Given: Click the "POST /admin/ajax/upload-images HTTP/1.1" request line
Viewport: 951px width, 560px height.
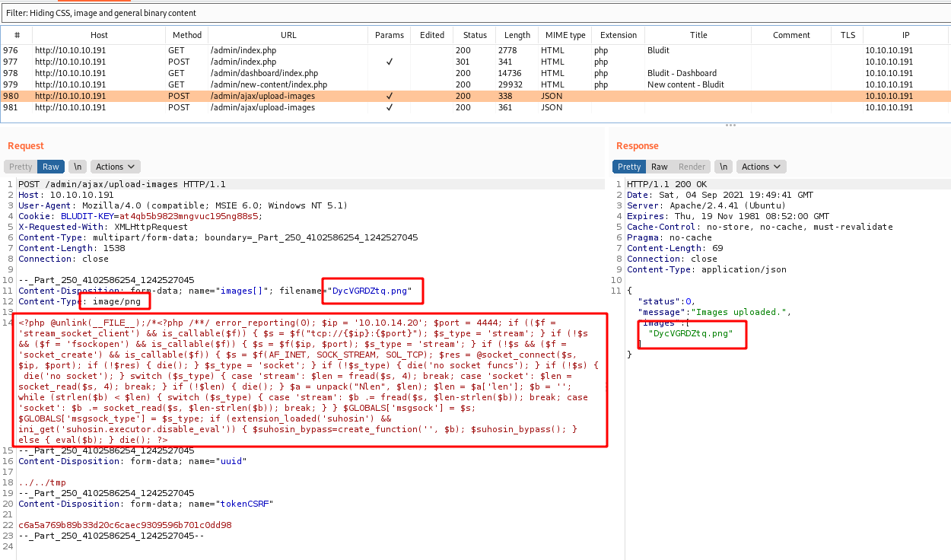Looking at the screenshot, I should tap(122, 184).
